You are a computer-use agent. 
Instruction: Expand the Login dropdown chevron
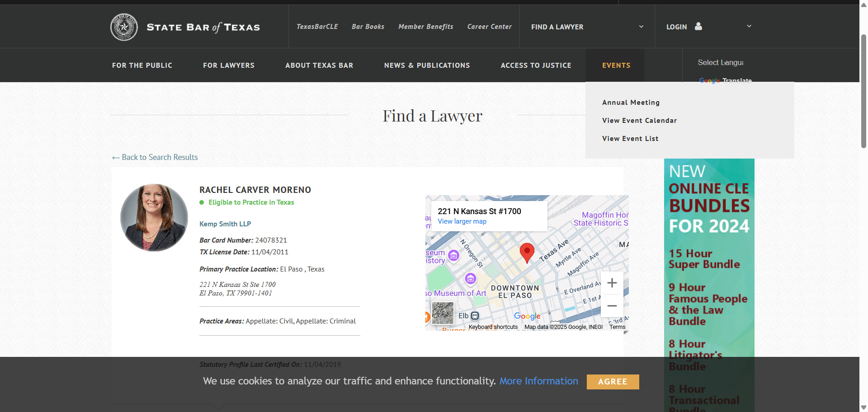click(749, 26)
